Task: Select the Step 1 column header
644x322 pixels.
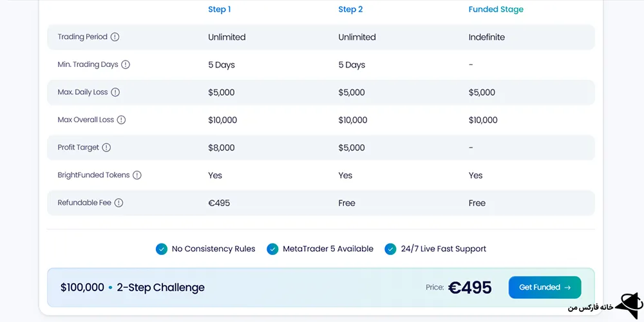Action: [220, 10]
